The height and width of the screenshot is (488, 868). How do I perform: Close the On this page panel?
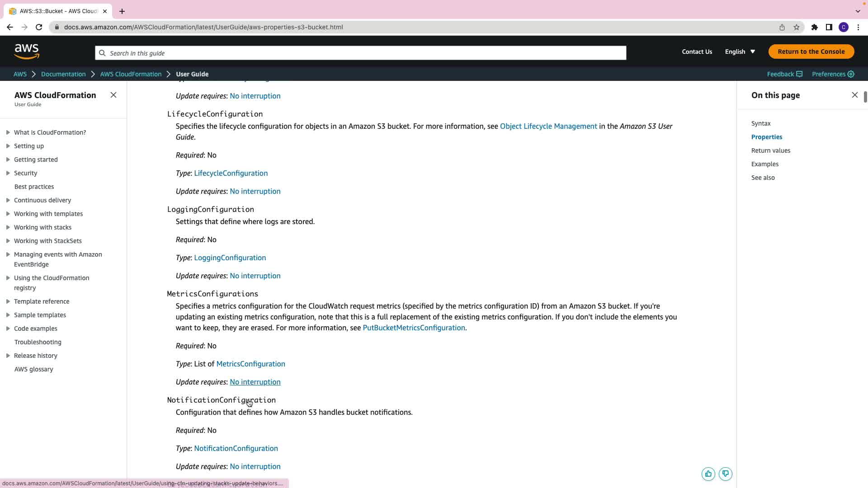[854, 95]
